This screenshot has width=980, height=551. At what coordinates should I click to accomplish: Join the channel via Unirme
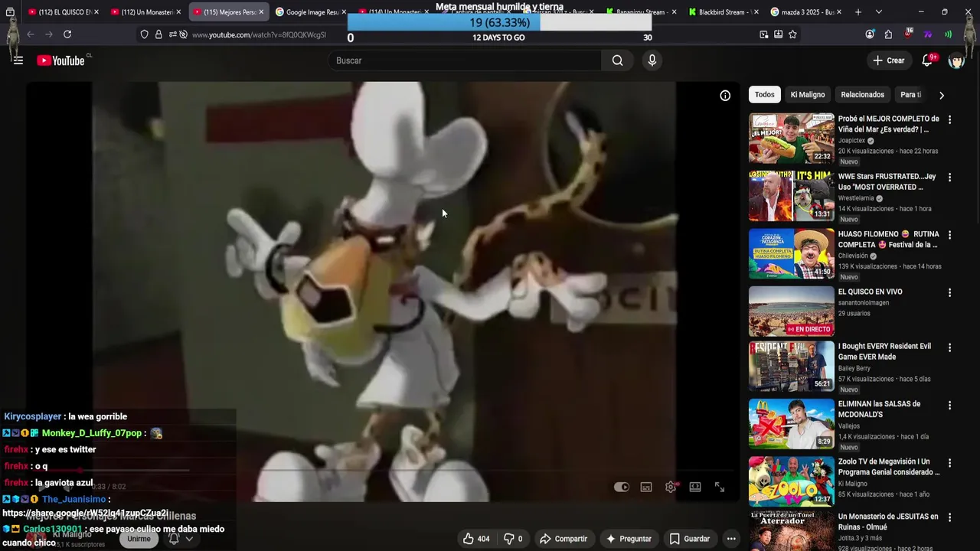coord(139,539)
